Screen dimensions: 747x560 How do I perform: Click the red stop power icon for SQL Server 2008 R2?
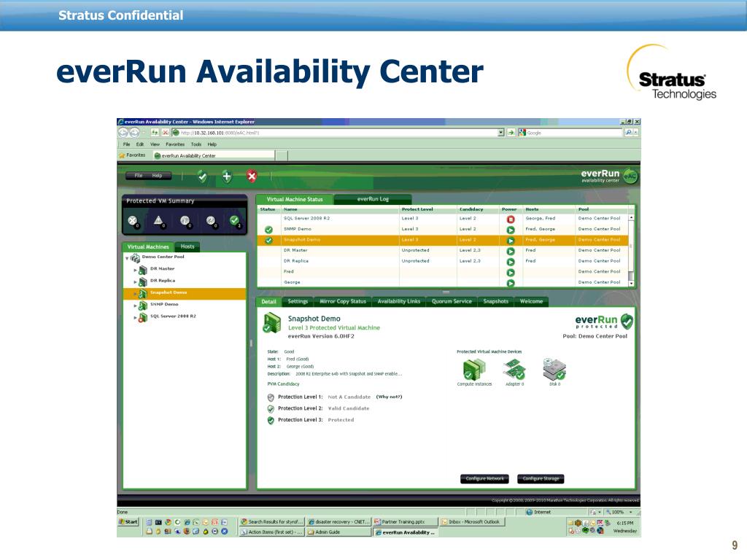click(510, 219)
